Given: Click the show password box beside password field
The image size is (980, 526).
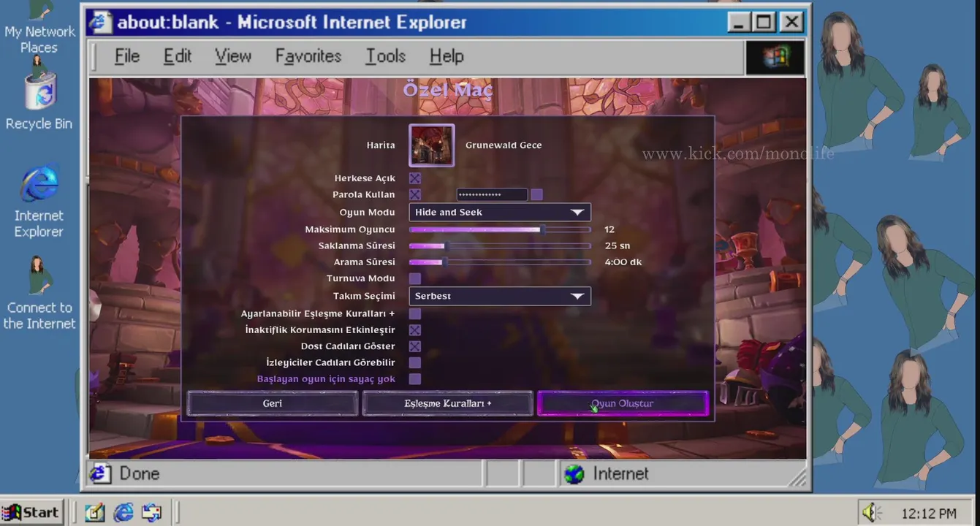Looking at the screenshot, I should pyautogui.click(x=536, y=194).
